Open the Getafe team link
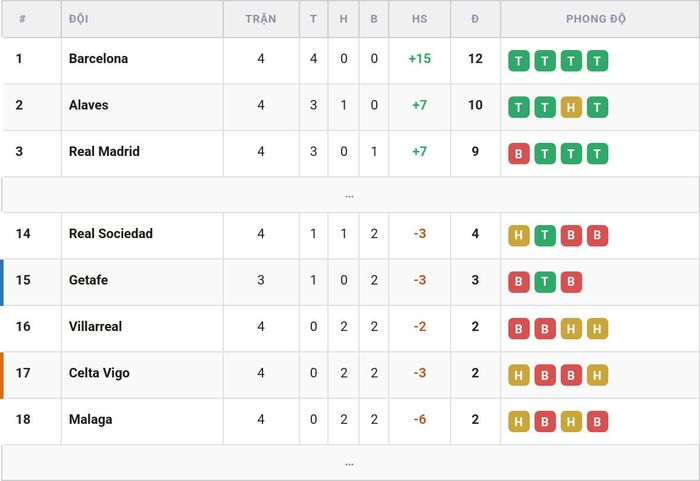Viewport: 700px width, 481px height. coord(88,280)
